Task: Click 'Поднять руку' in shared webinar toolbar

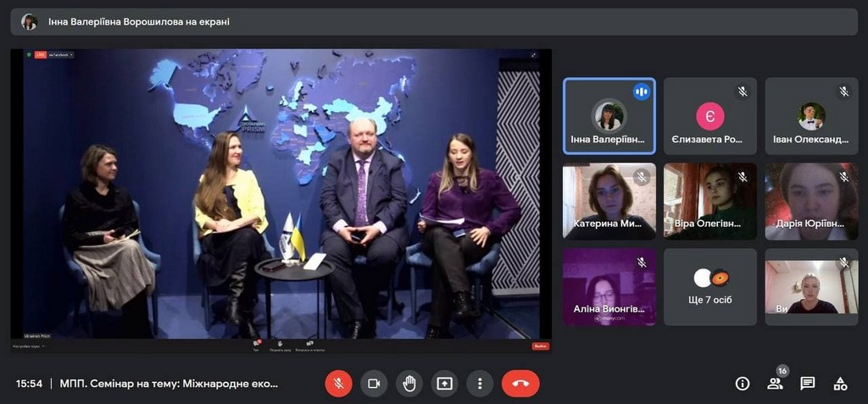Action: pyautogui.click(x=281, y=346)
